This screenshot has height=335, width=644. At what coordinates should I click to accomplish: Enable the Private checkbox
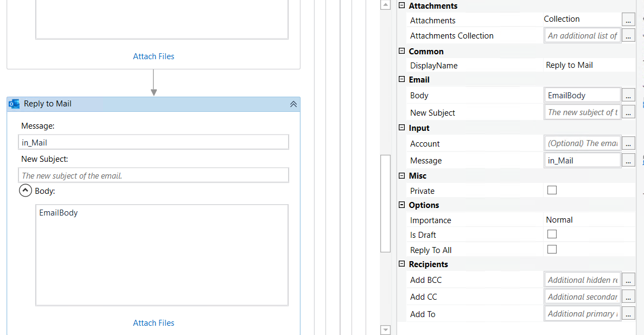(x=552, y=190)
